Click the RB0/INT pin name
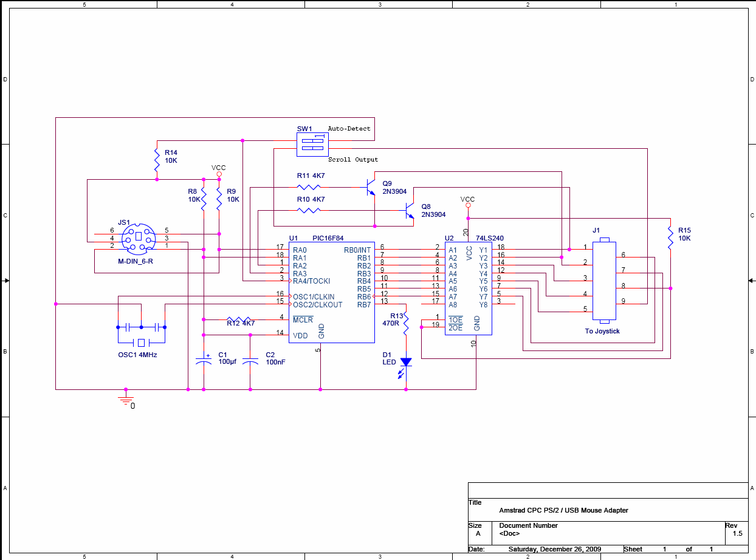The height and width of the screenshot is (560, 756). point(357,250)
